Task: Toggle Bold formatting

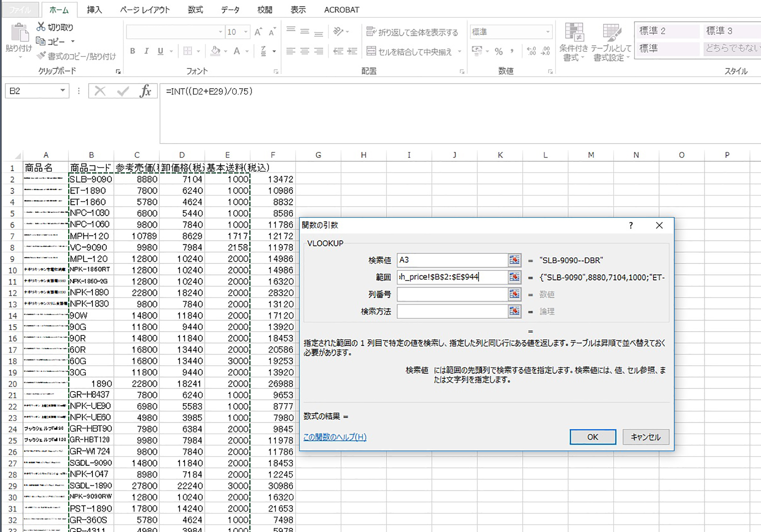Action: coord(133,51)
